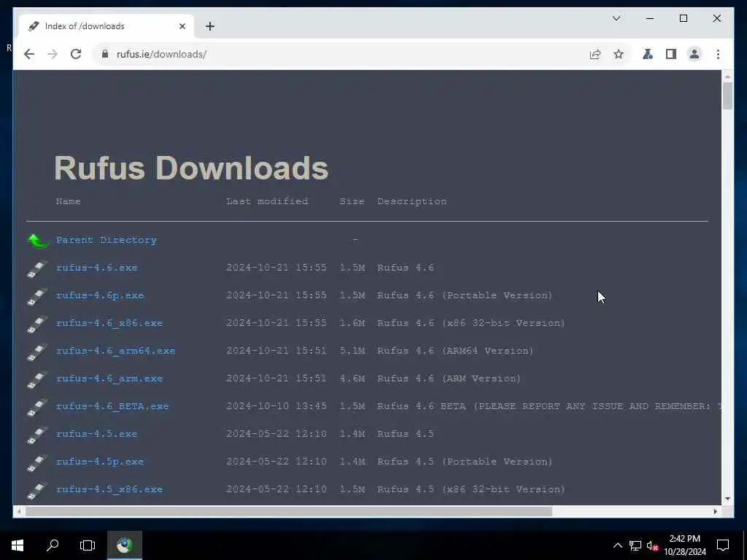
Task: Sort by the Description column header
Action: pos(411,201)
